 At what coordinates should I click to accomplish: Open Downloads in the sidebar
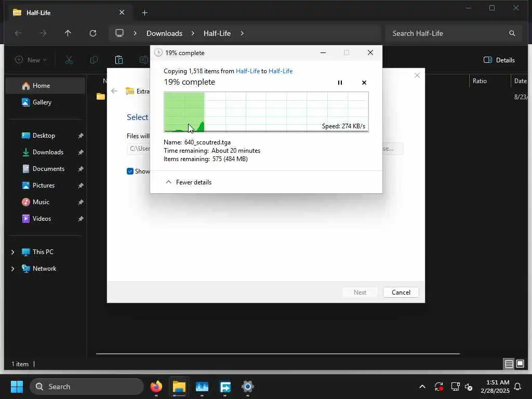coord(45,152)
